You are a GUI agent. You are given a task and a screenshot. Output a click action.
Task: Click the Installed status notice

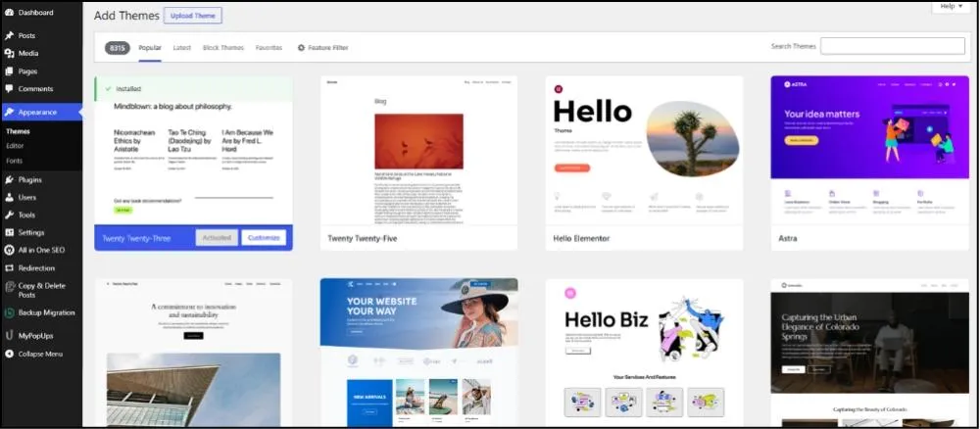coord(194,89)
